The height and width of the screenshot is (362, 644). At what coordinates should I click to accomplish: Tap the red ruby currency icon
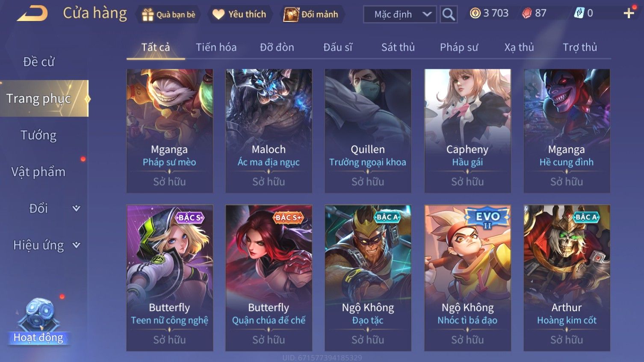(527, 13)
